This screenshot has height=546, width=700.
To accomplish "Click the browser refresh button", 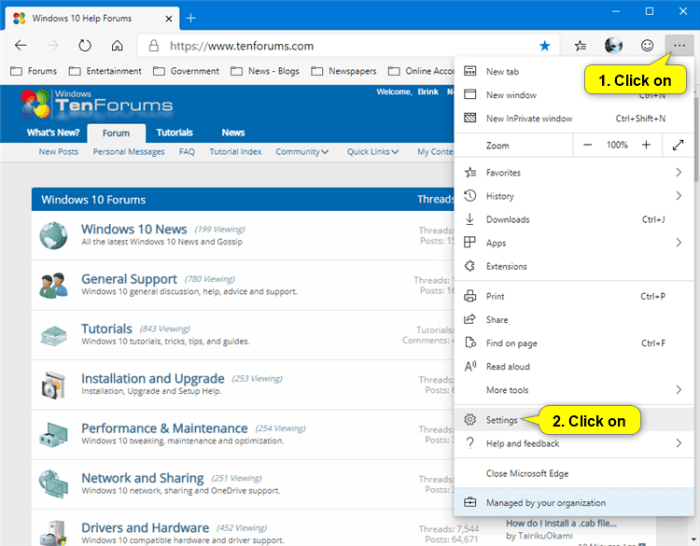I will [85, 46].
